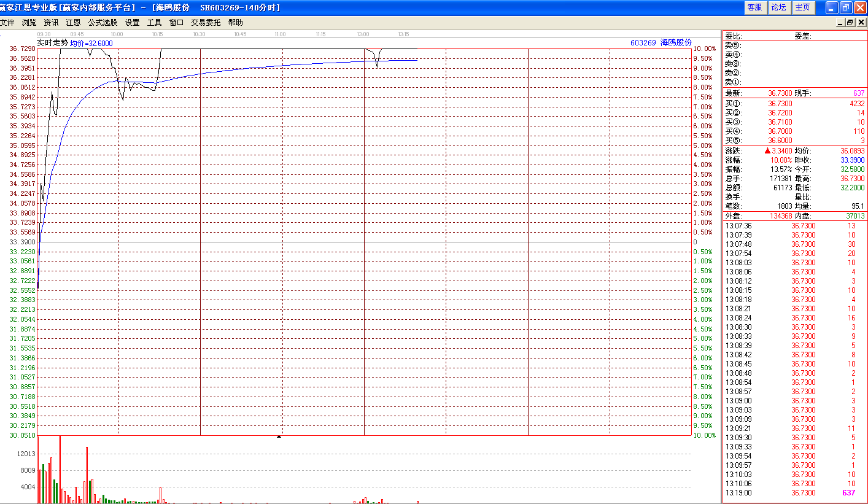Click the 8009 volume axis label
Screen dimensions: 868x504
[x=28, y=471]
